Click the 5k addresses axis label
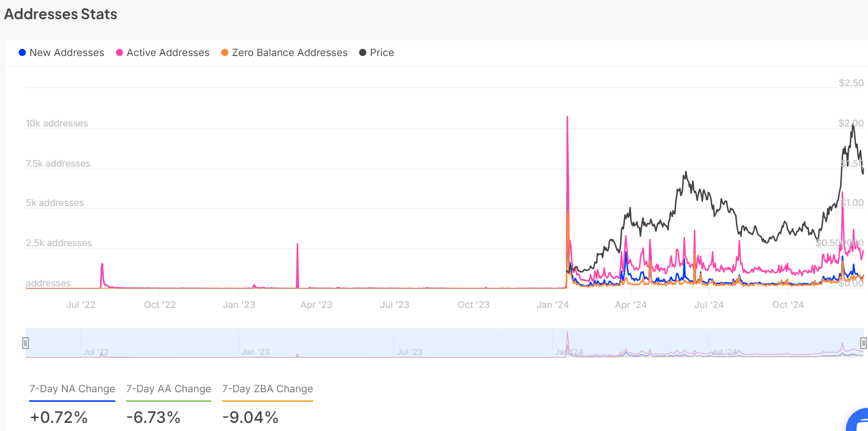This screenshot has height=431, width=868. (55, 203)
